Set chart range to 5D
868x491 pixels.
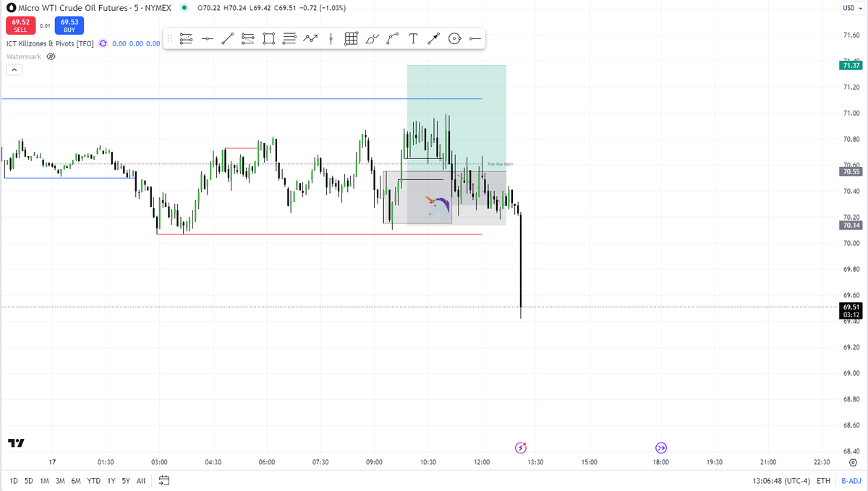pos(29,480)
